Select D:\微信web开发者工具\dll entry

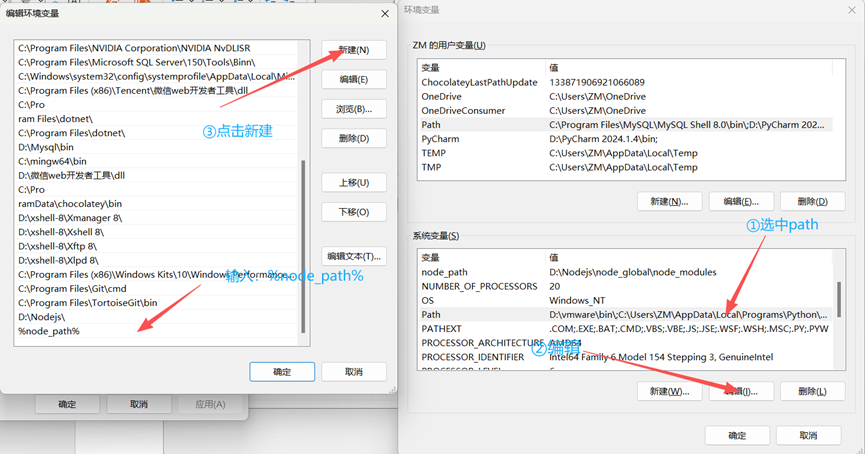[157, 175]
